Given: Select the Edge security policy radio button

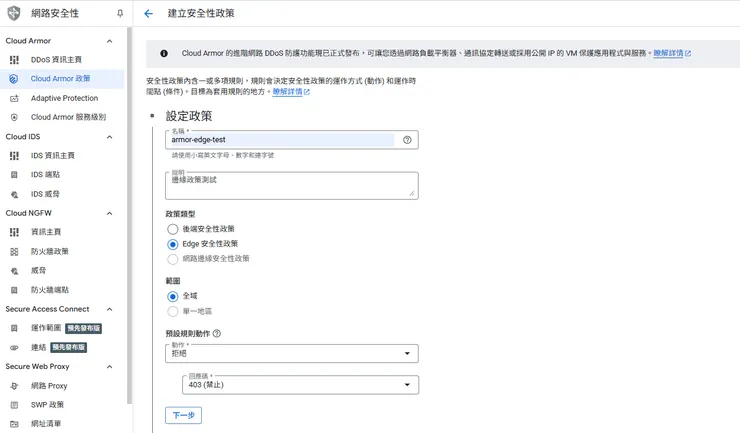Looking at the screenshot, I should 173,244.
